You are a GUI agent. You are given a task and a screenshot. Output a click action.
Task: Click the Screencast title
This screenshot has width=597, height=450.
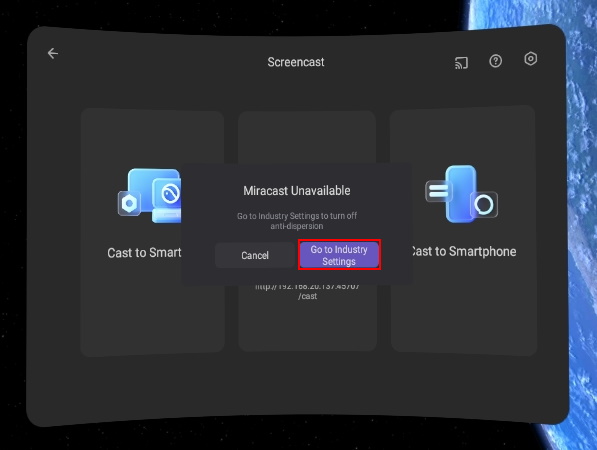[x=296, y=62]
